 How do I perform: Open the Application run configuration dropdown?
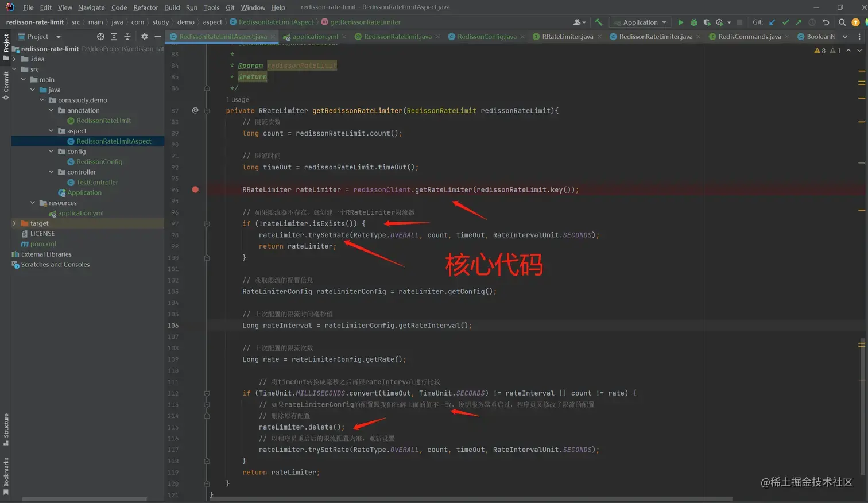pyautogui.click(x=641, y=22)
